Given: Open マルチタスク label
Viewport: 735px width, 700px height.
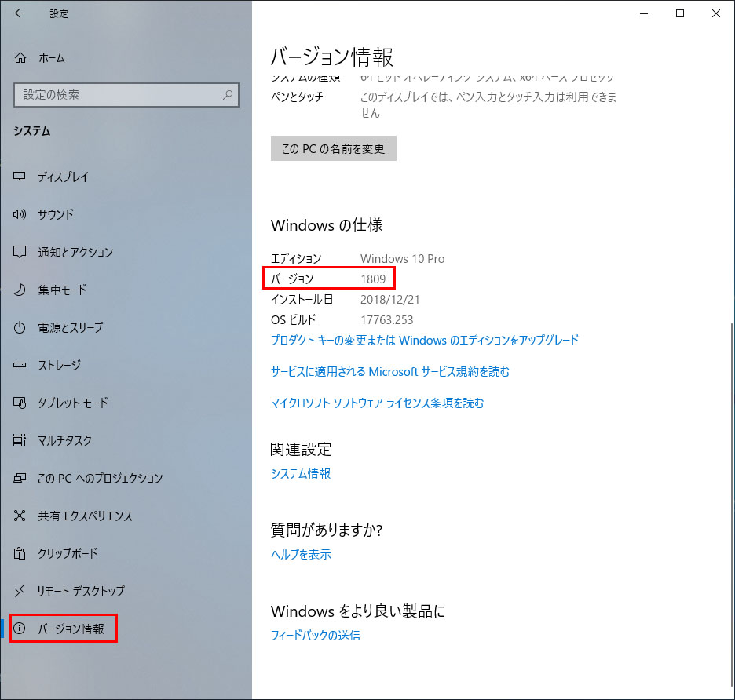Looking at the screenshot, I should pyautogui.click(x=64, y=440).
